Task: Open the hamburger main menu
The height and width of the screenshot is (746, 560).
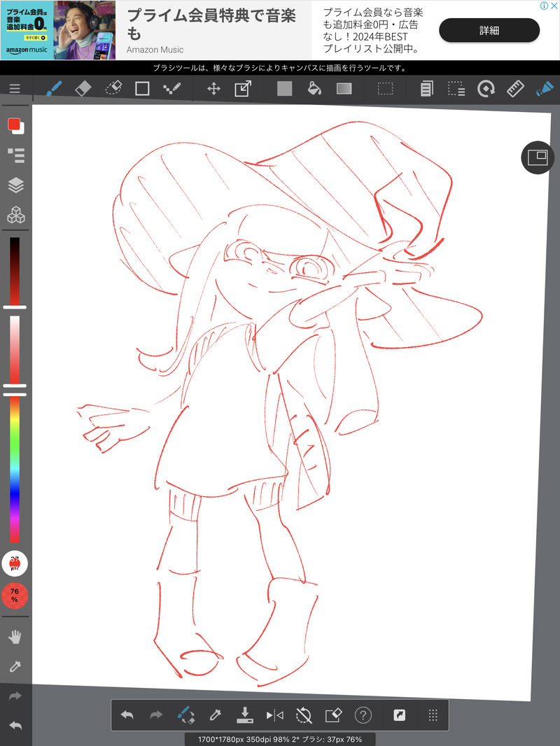Action: pos(15,88)
